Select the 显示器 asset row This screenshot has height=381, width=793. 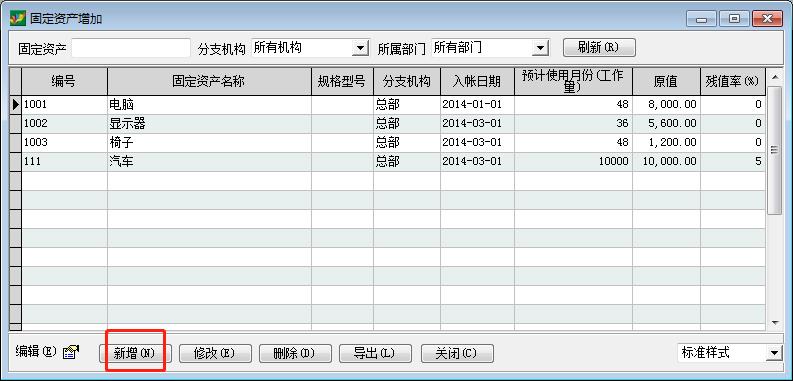387,123
